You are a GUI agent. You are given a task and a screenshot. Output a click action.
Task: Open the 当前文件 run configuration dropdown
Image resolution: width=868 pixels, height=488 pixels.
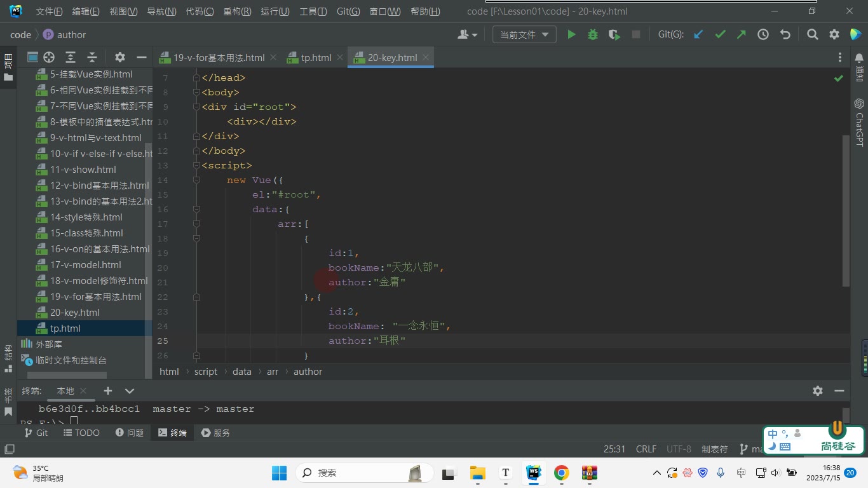pyautogui.click(x=524, y=35)
